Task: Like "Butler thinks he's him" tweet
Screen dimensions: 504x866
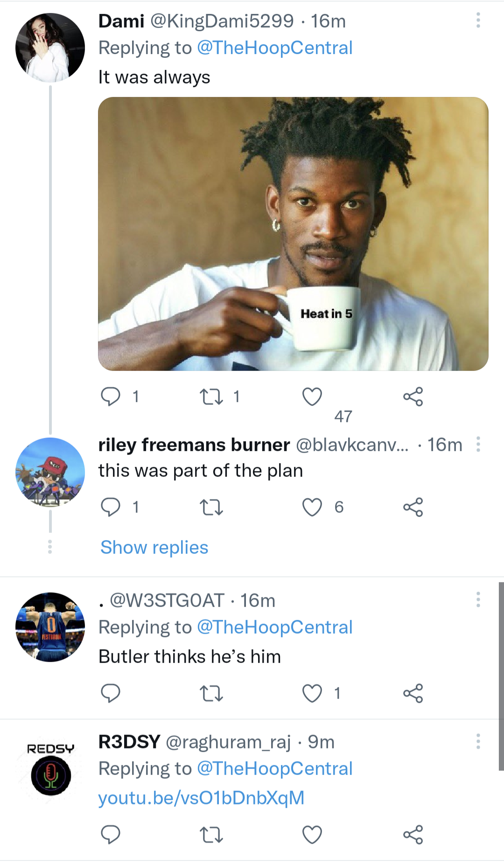Action: pos(312,693)
